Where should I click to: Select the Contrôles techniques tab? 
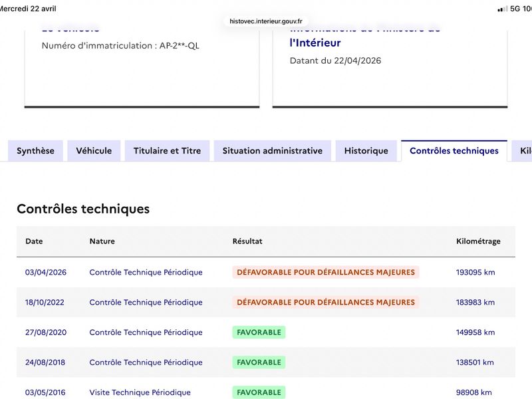coord(454,151)
